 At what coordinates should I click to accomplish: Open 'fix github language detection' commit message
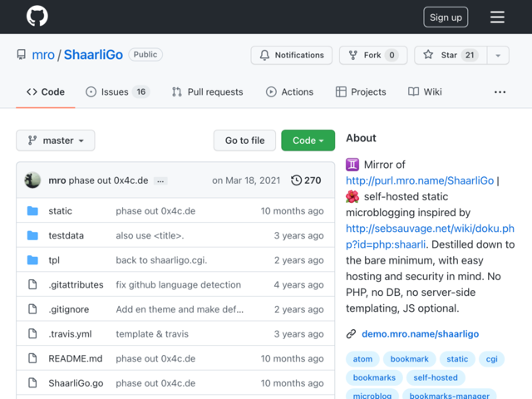179,284
